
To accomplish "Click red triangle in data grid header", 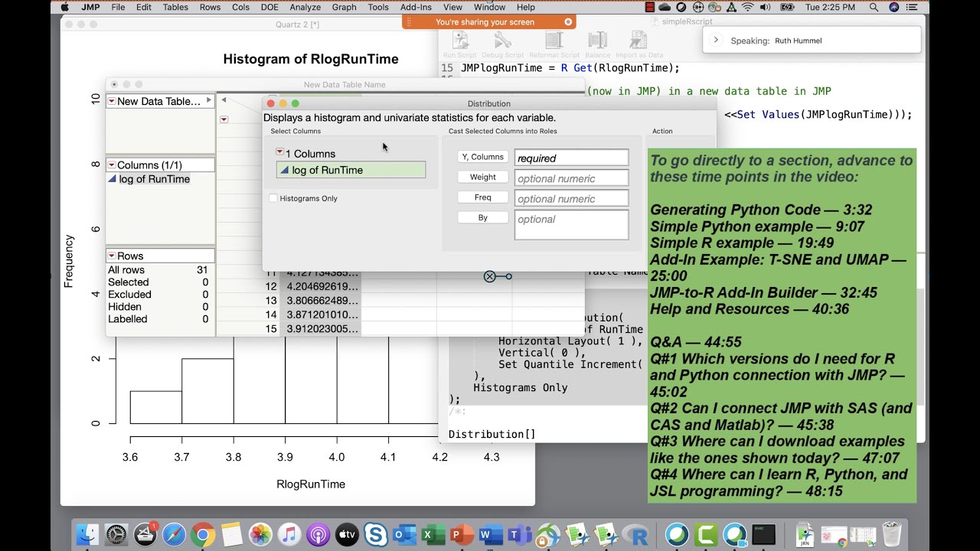I will pyautogui.click(x=224, y=119).
